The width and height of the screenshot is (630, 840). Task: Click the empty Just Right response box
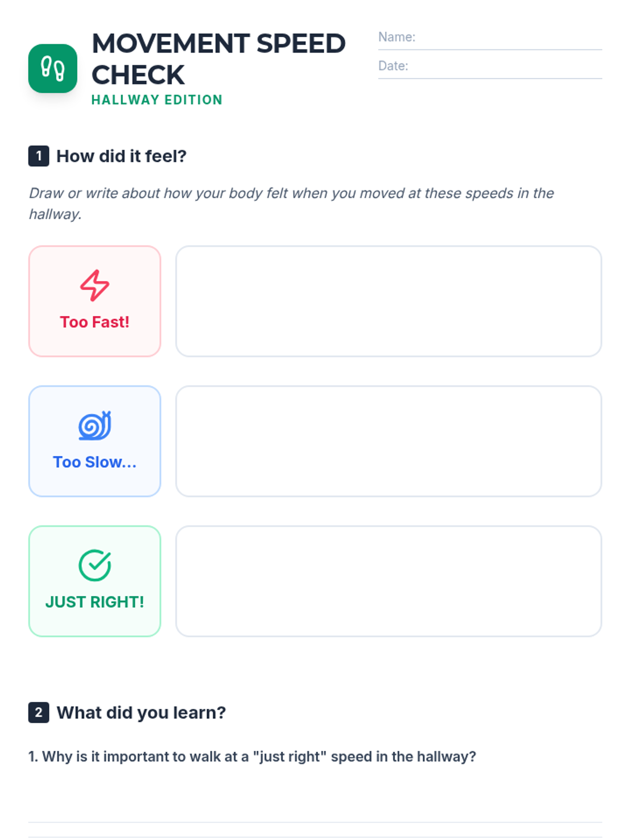388,581
